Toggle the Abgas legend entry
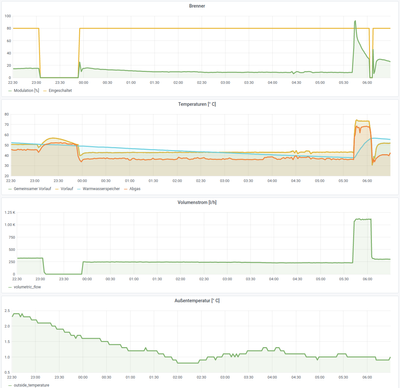The image size is (400, 388). coord(135,189)
